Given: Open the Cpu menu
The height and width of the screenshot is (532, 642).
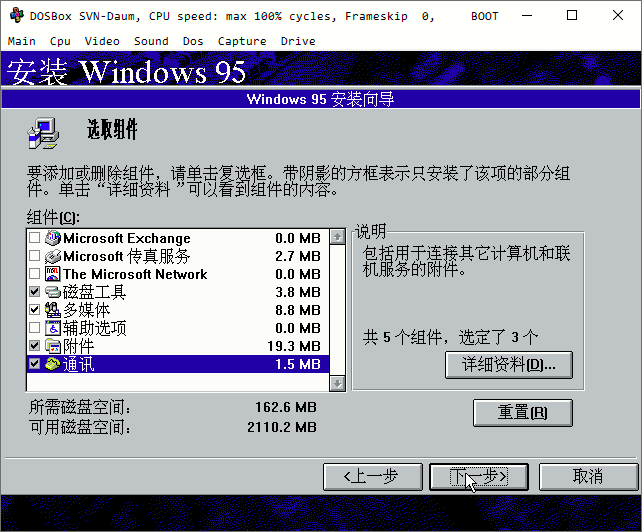Looking at the screenshot, I should pos(60,41).
